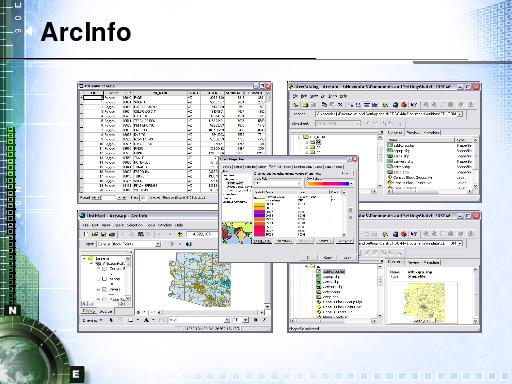Click the Delete X icon in upper ArcCatalog toolbar
Screen dimensions: 512x384
[x=340, y=105]
